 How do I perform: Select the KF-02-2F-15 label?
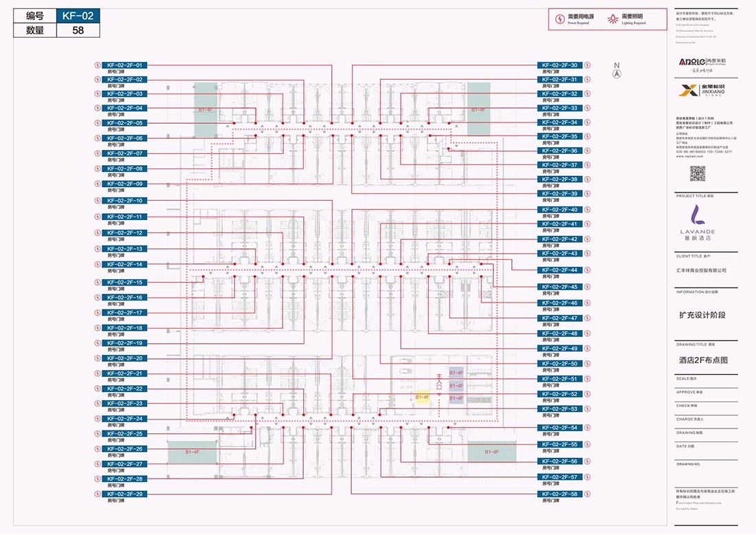tap(124, 283)
